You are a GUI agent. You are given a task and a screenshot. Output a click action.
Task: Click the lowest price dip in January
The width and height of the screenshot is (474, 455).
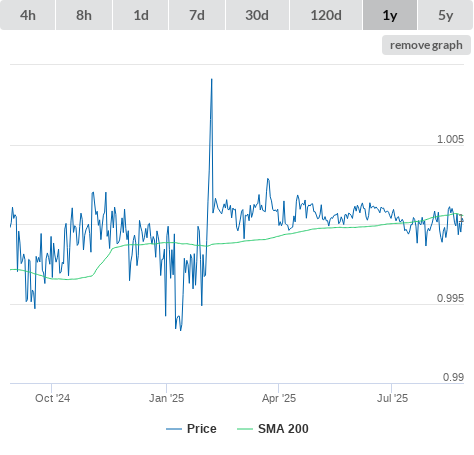click(x=180, y=330)
